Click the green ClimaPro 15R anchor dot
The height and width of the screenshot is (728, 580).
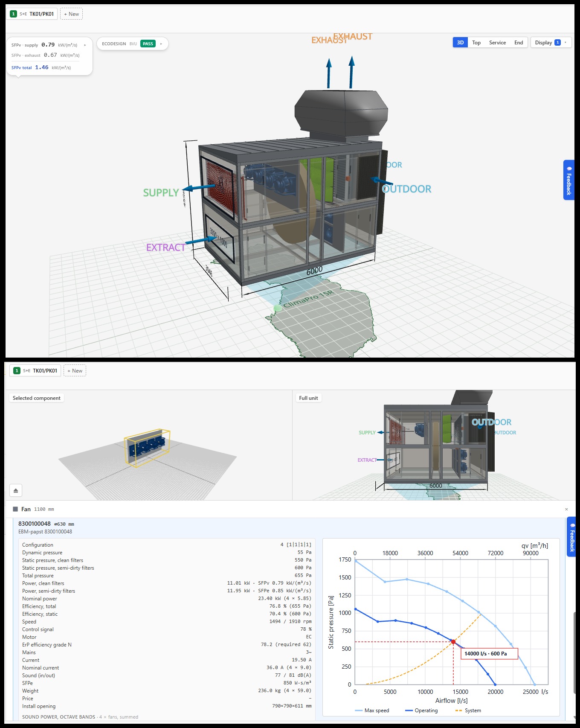[278, 308]
